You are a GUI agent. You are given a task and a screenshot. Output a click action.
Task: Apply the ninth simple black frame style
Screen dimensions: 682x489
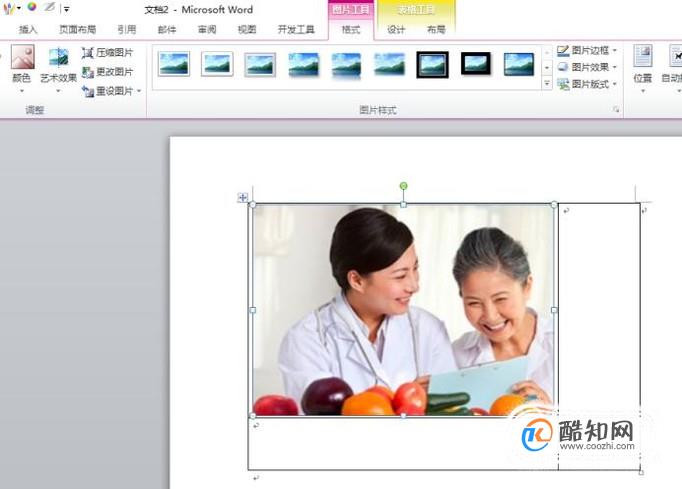[518, 64]
